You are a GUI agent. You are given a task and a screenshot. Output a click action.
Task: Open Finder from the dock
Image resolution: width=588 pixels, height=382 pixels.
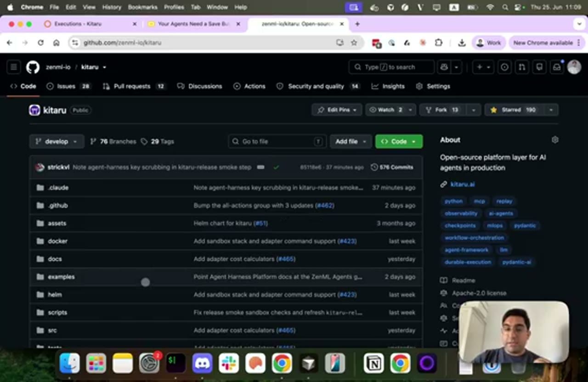coord(70,364)
